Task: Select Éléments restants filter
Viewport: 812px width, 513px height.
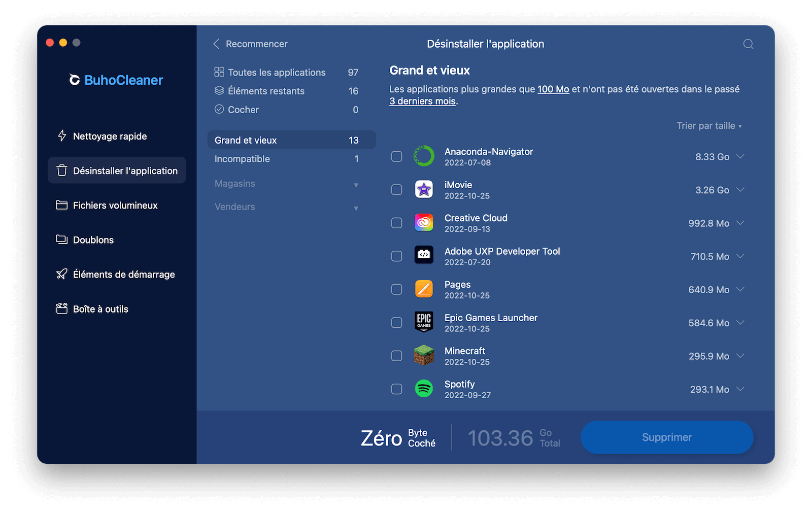Action: [291, 91]
